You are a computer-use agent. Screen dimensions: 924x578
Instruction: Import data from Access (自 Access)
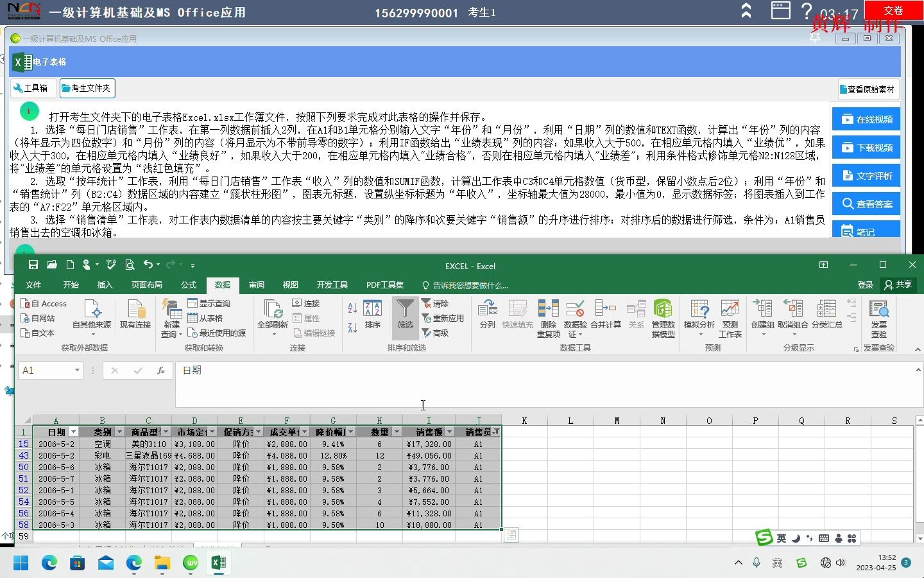point(44,304)
